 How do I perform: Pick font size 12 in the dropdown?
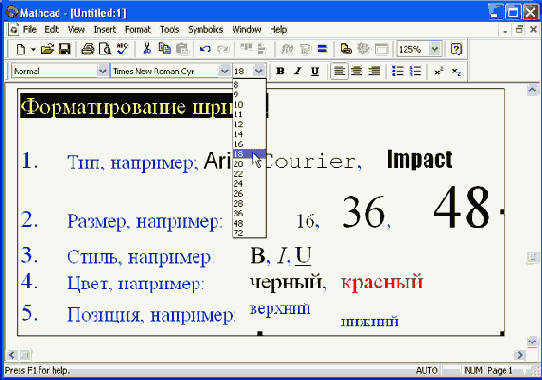coord(249,124)
